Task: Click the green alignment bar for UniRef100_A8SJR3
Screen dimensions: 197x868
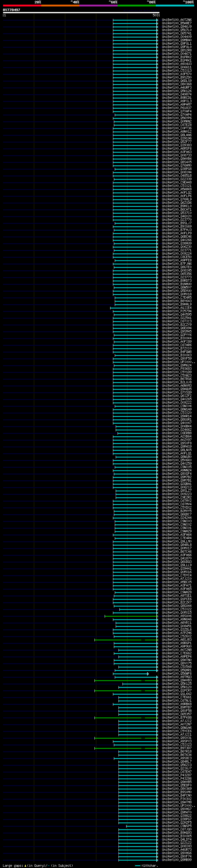Action: [x=126, y=640]
